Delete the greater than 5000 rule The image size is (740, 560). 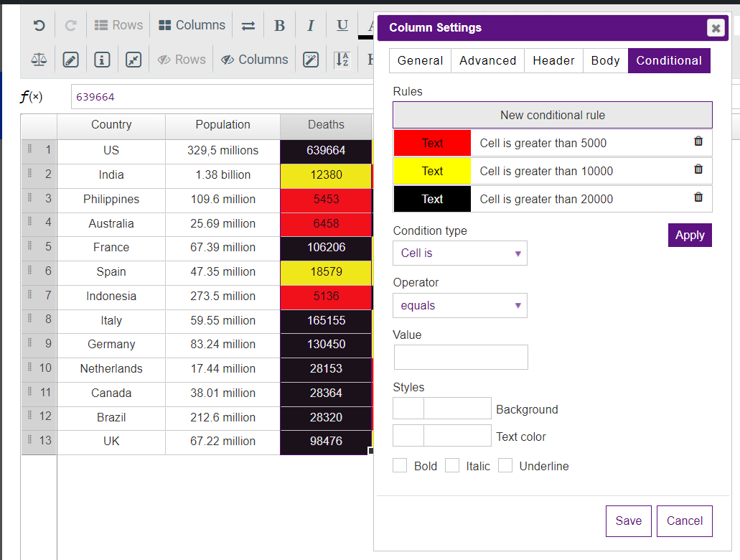[698, 141]
